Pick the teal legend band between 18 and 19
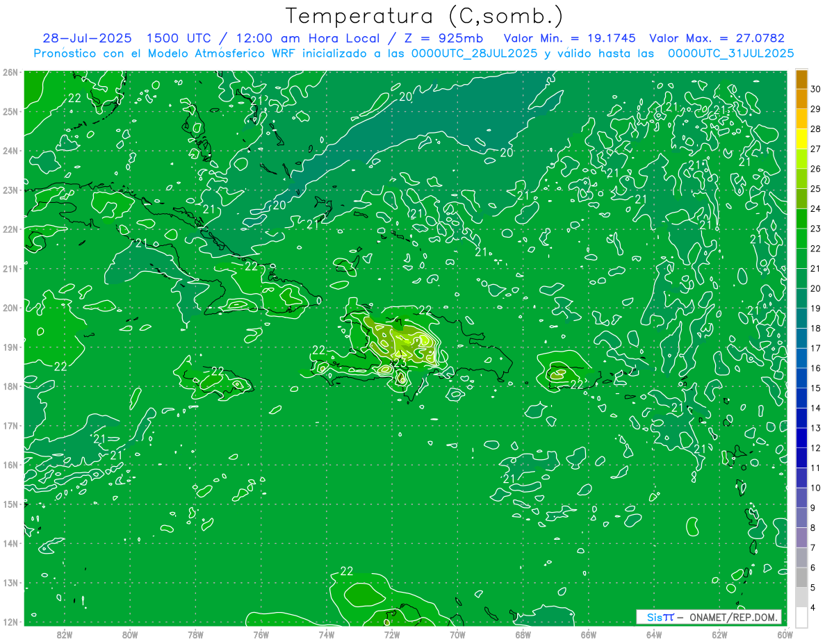The image size is (834, 644). pyautogui.click(x=801, y=318)
